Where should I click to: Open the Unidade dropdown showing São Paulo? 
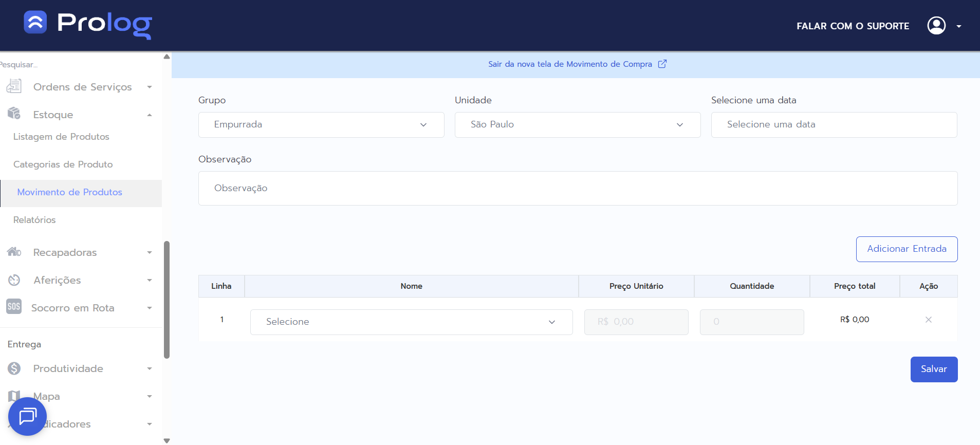(x=577, y=125)
